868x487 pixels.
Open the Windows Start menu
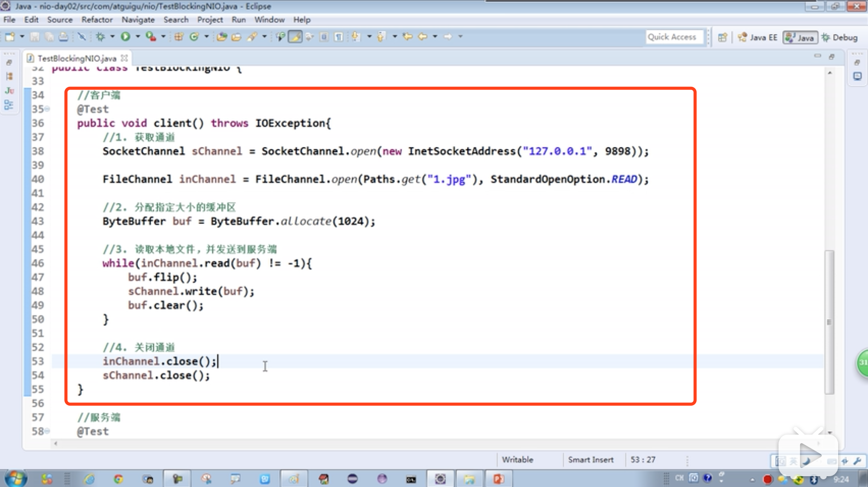click(x=16, y=479)
